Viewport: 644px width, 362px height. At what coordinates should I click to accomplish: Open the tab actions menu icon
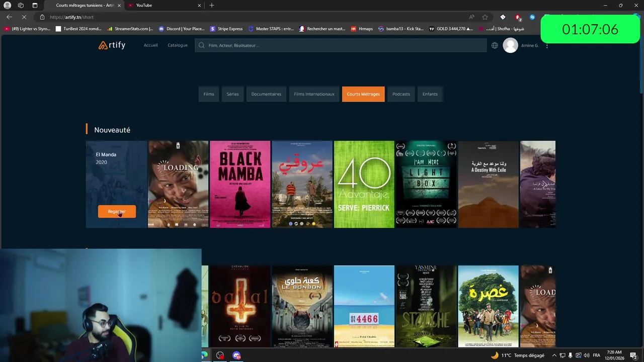35,5
